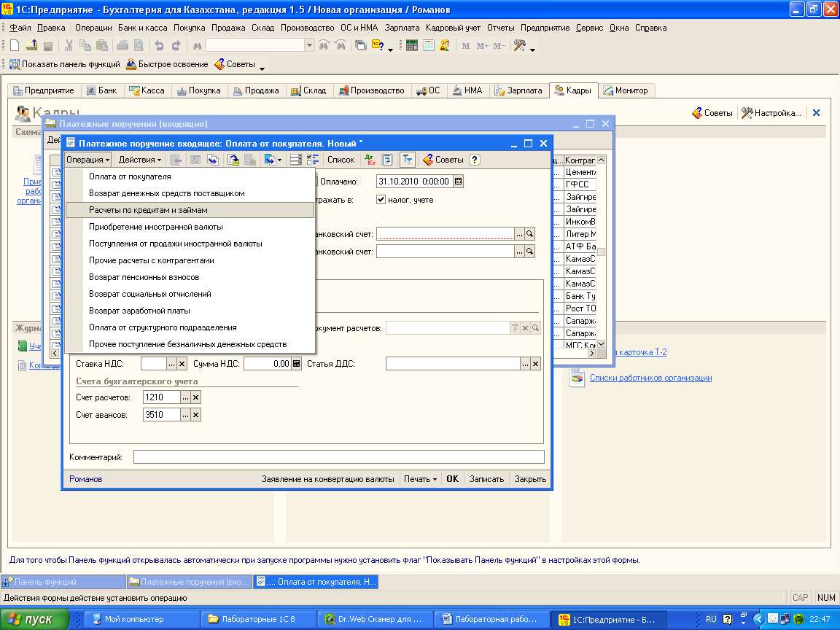This screenshot has height=630, width=840.
Task: Click the Cut scissors icon
Action: [x=69, y=46]
